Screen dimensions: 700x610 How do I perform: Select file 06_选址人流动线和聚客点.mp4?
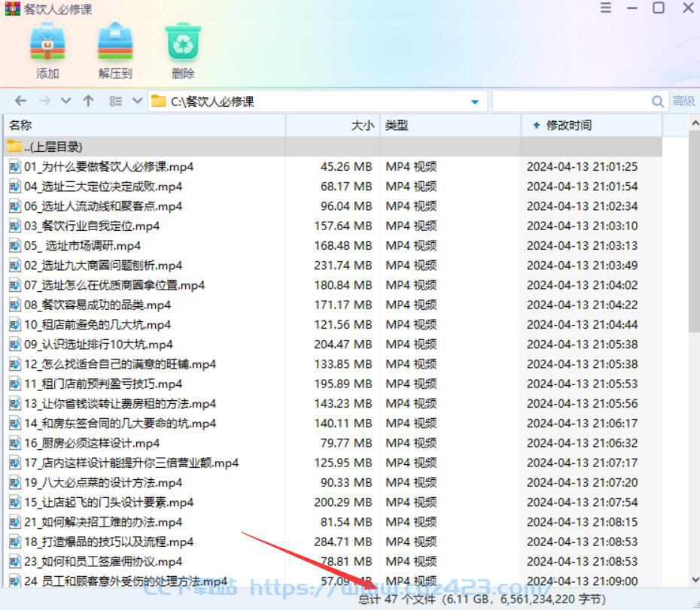click(x=333, y=206)
